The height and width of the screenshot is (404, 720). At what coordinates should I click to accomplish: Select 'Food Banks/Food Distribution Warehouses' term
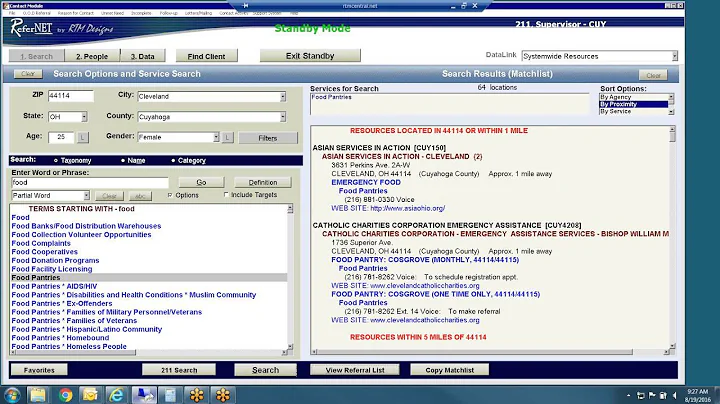(86, 226)
